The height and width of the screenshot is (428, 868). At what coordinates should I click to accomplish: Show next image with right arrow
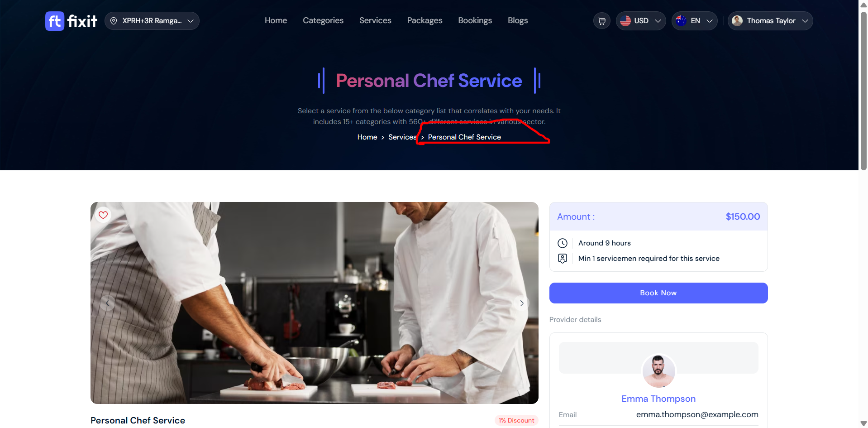click(522, 303)
